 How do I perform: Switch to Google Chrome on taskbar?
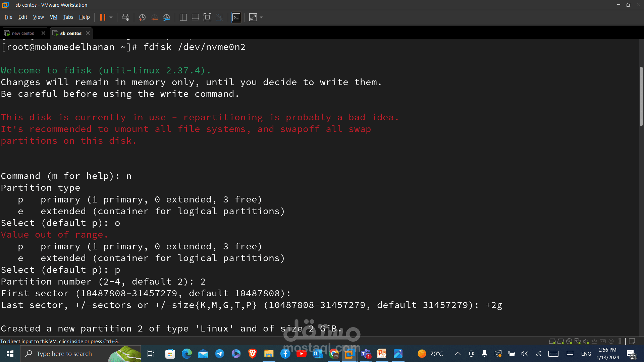334,354
